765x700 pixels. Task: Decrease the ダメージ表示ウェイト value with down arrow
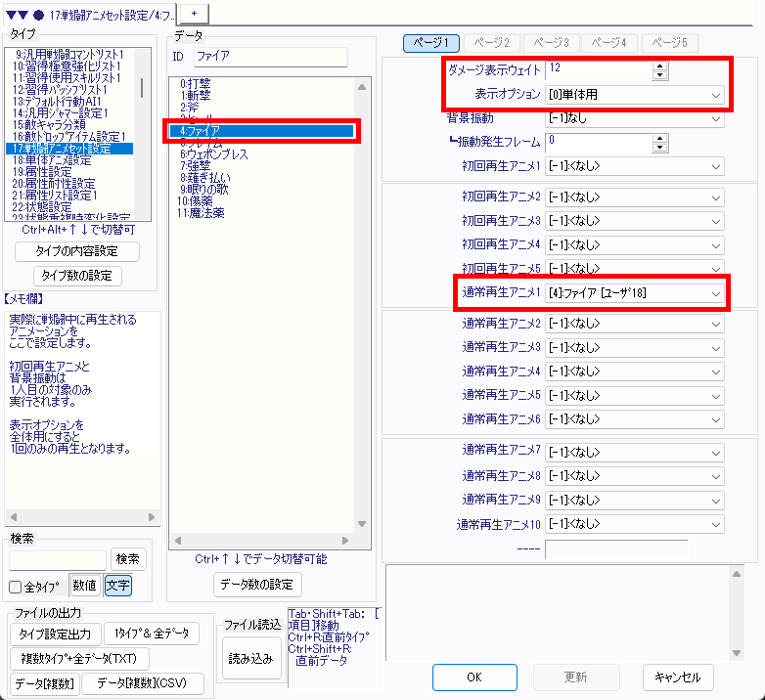tap(660, 75)
